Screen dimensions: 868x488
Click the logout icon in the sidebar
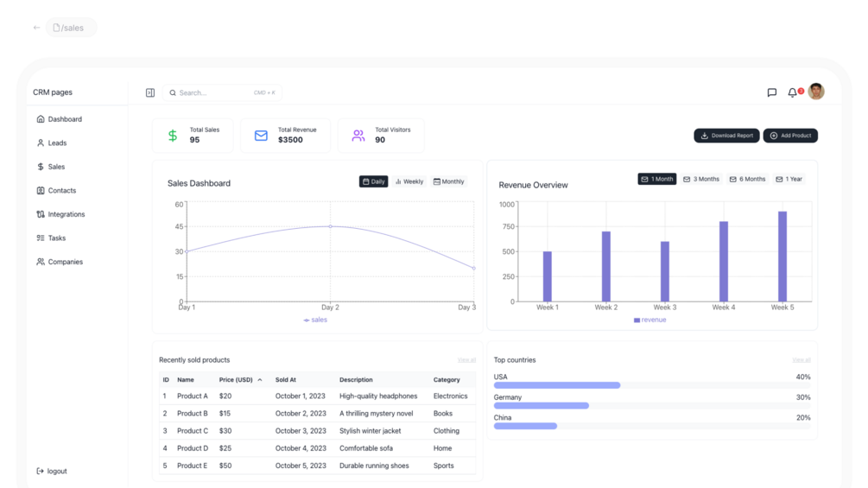click(40, 472)
